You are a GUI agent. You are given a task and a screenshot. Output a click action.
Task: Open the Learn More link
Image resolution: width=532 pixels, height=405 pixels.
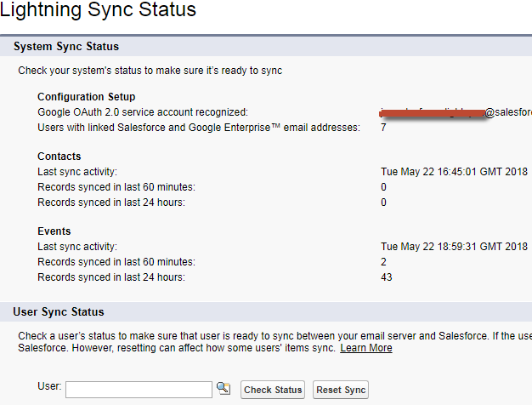pyautogui.click(x=366, y=348)
